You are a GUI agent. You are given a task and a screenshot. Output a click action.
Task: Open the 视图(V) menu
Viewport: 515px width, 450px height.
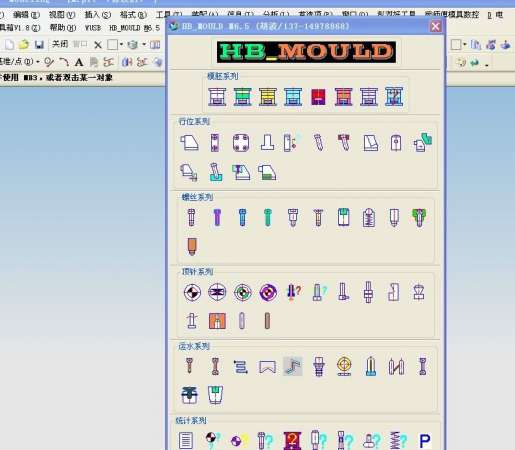point(62,15)
